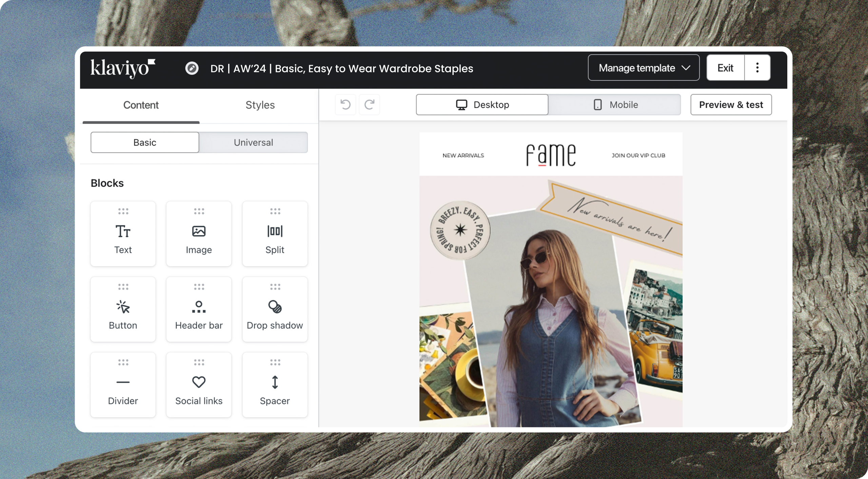Click the edit pencil icon beside title
The height and width of the screenshot is (479, 868).
pyautogui.click(x=192, y=68)
